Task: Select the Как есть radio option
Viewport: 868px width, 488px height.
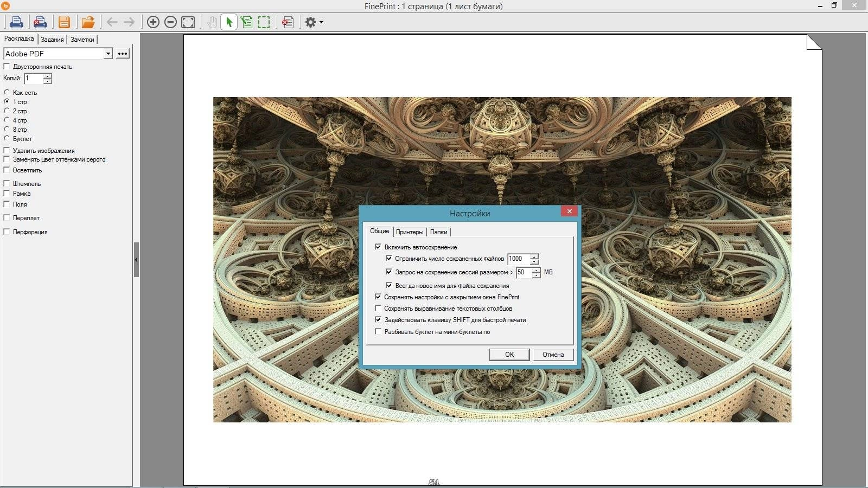Action: [x=7, y=92]
